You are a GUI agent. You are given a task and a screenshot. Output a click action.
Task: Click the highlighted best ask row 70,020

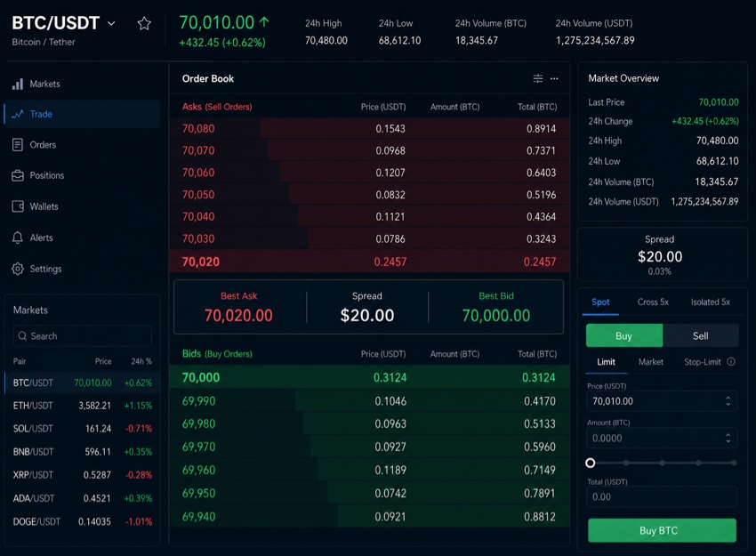click(x=369, y=262)
